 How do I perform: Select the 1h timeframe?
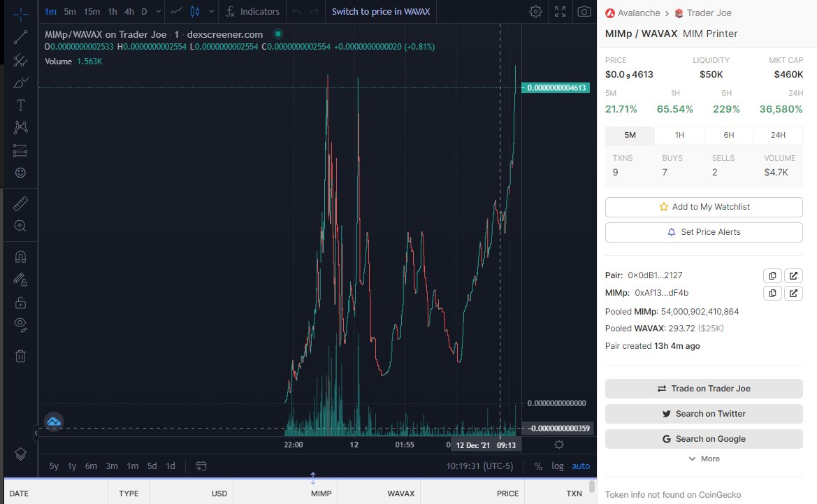click(x=112, y=11)
